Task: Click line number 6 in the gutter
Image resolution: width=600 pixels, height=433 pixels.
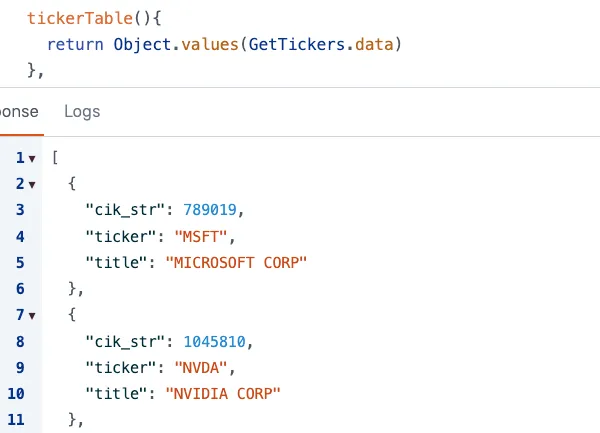Action: pyautogui.click(x=20, y=289)
